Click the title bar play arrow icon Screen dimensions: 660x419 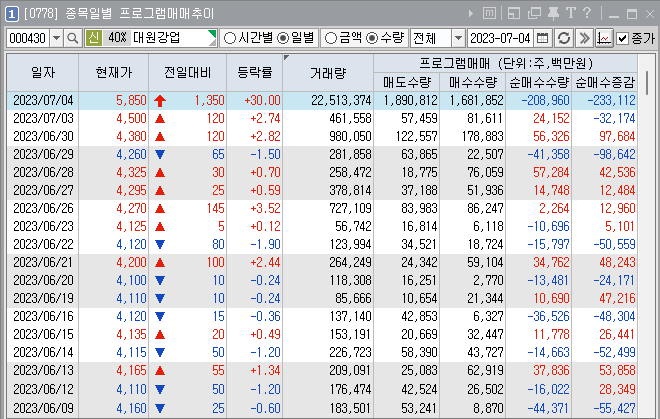tap(471, 14)
